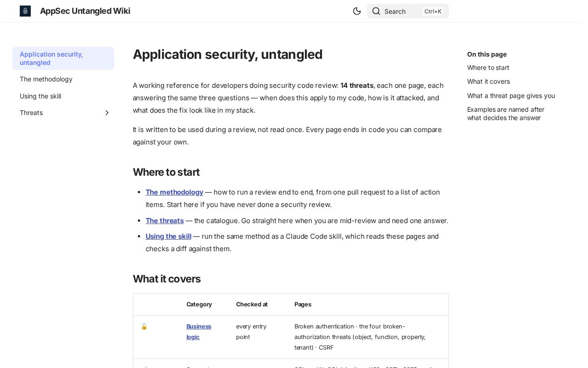Click the AppSec Untangled Wiki logo icon

[x=25, y=11]
